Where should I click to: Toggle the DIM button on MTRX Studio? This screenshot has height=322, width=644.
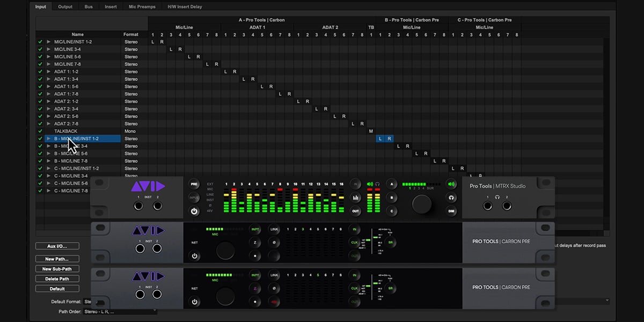[x=451, y=211]
